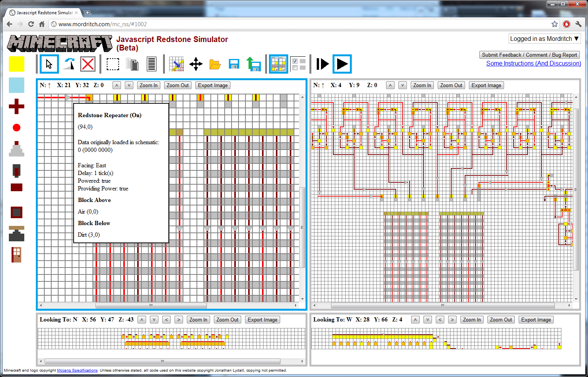Open the Logged in as Mordritch dropdown
This screenshot has width=588, height=377.
point(544,39)
